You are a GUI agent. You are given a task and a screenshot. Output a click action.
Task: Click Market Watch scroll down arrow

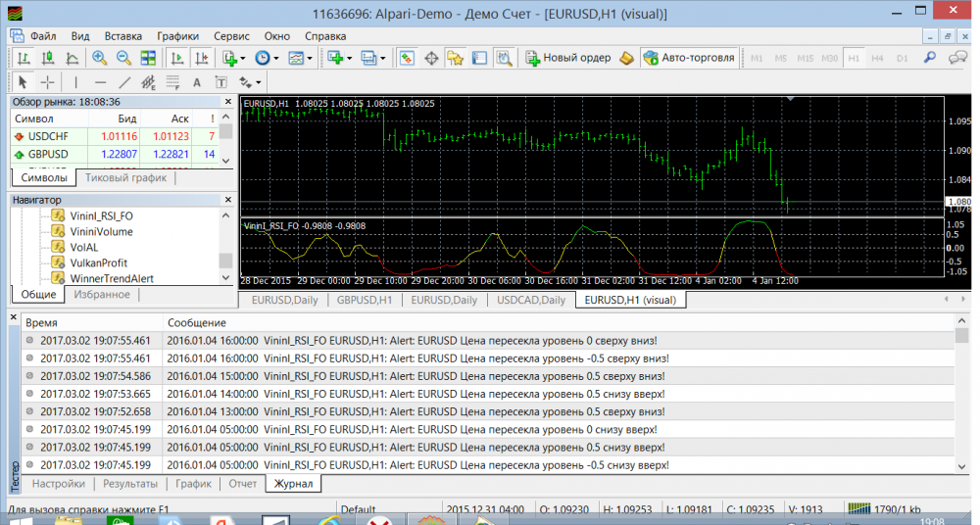click(226, 161)
